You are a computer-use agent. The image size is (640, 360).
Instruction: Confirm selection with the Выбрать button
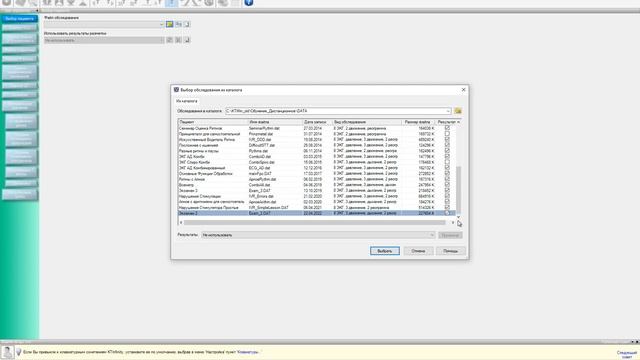pos(384,251)
